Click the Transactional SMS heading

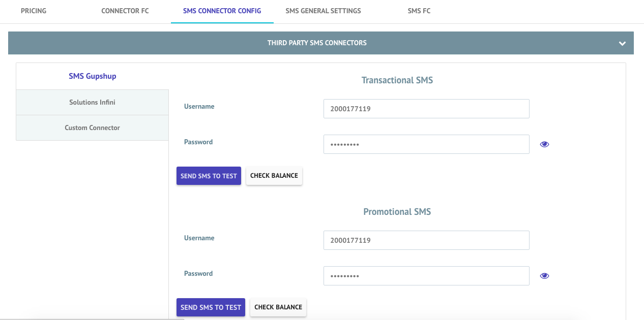tap(397, 80)
